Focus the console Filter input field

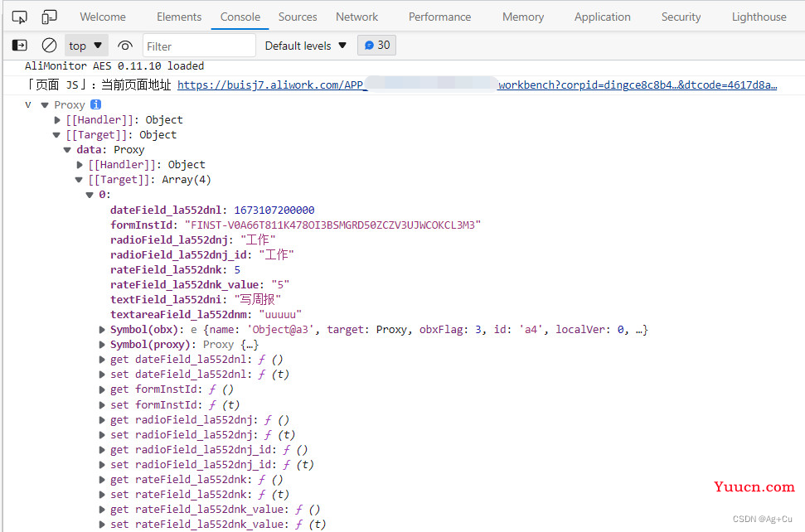(x=199, y=46)
